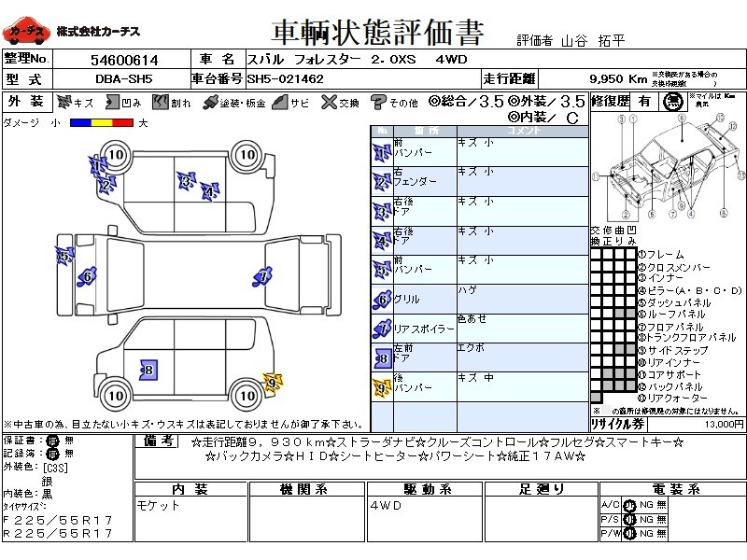This screenshot has width=747, height=560.
Task: Click damage marker 1 on the car diagram
Action: 98,166
